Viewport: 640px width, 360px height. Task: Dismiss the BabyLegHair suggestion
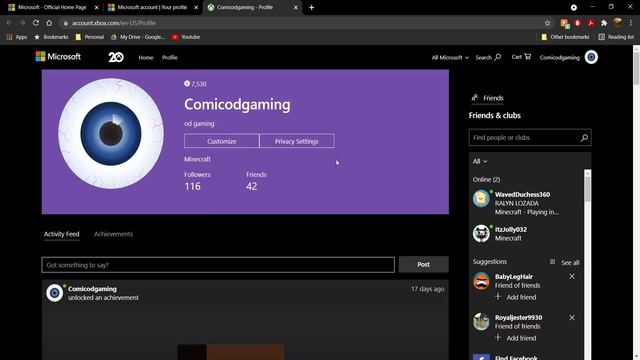click(x=572, y=276)
